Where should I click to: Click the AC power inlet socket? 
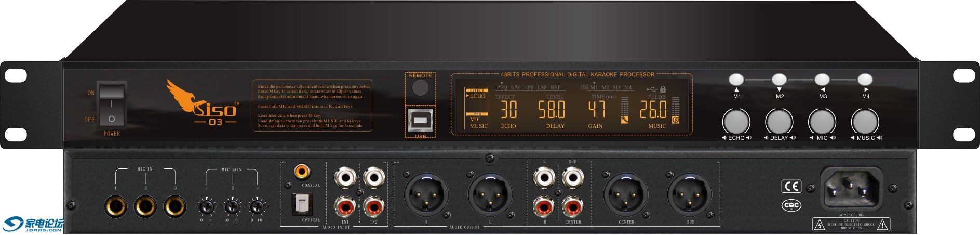(851, 188)
